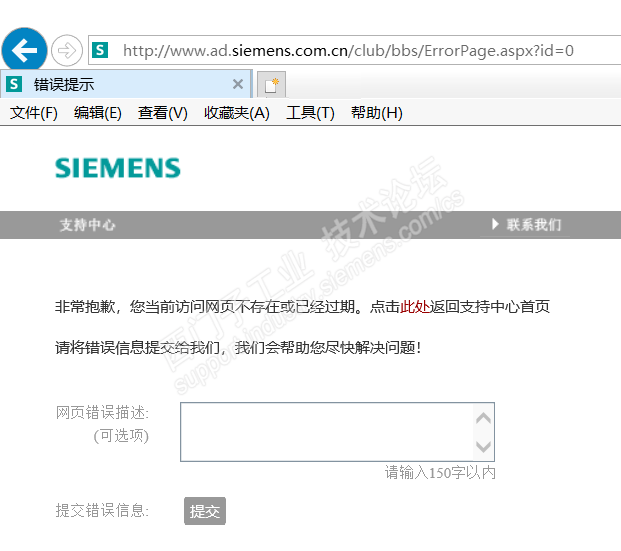Click the Siemens favicon in address bar
The width and height of the screenshot is (621, 551).
(x=99, y=50)
